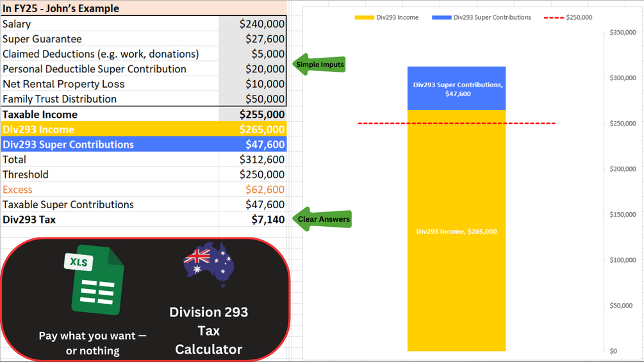Click the Australia flag map icon
The width and height of the screenshot is (644, 362).
tap(209, 264)
